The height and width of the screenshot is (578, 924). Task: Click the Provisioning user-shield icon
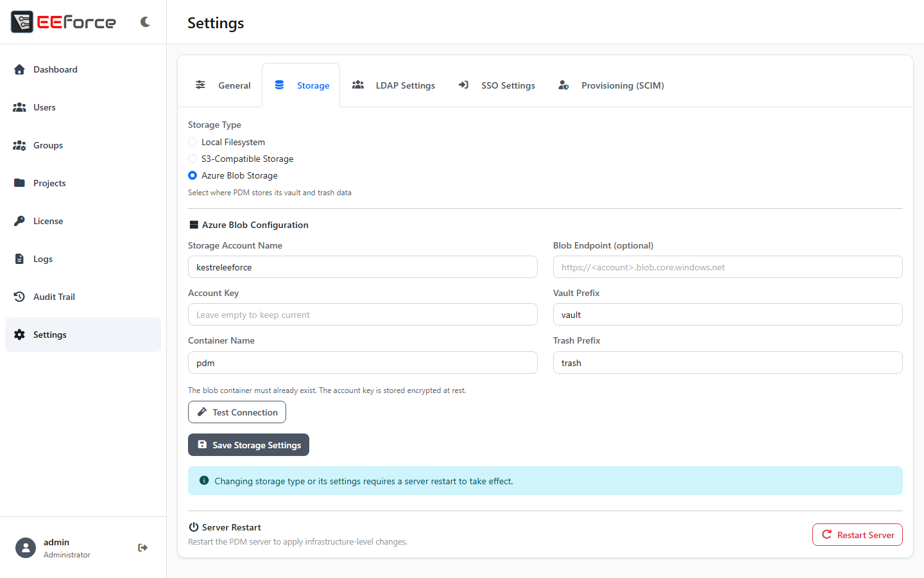pos(563,85)
